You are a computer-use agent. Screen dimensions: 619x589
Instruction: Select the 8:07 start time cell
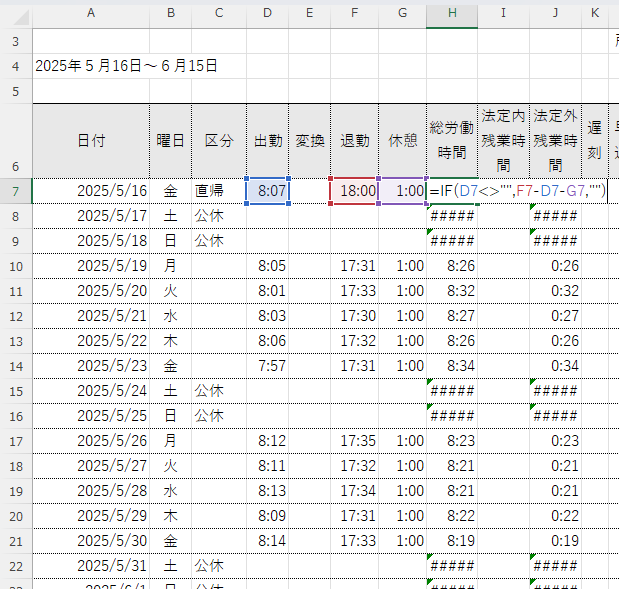tap(268, 191)
